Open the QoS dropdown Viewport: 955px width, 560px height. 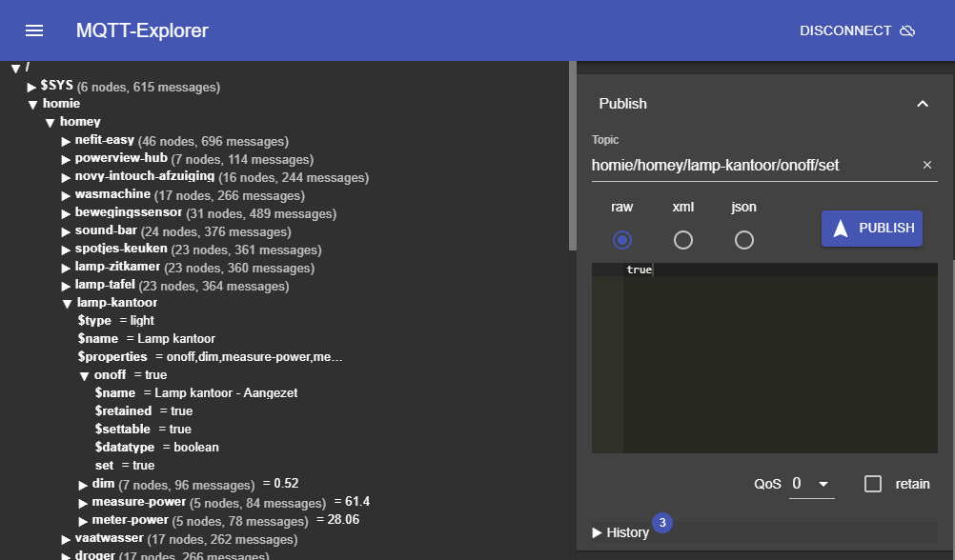(811, 484)
